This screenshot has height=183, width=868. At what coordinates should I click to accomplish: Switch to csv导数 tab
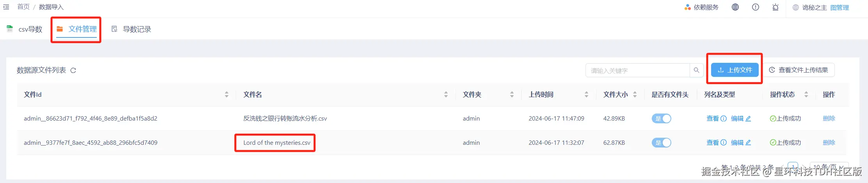(25, 29)
